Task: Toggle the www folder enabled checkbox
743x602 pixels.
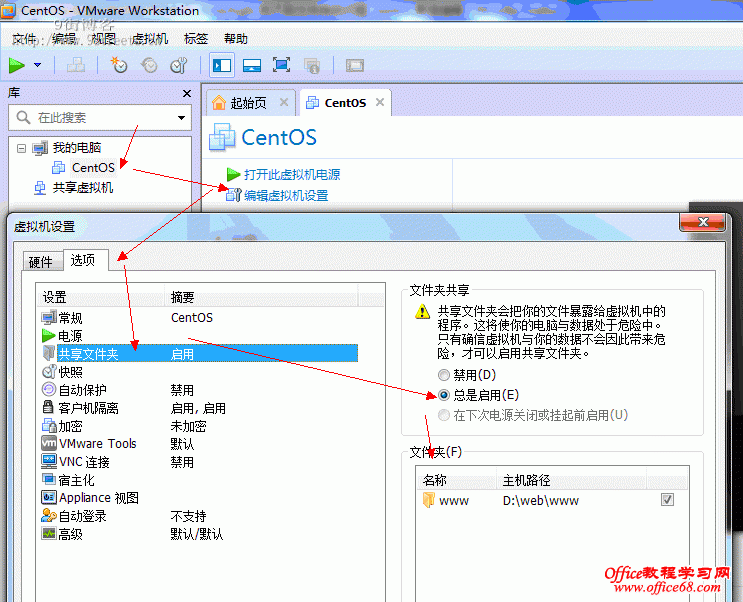Action: pyautogui.click(x=667, y=500)
